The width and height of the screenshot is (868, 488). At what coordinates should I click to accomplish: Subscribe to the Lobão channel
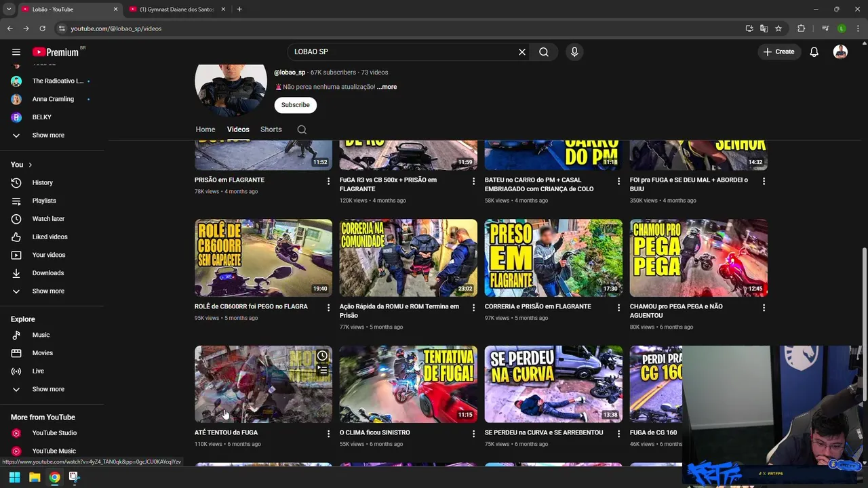pos(295,105)
